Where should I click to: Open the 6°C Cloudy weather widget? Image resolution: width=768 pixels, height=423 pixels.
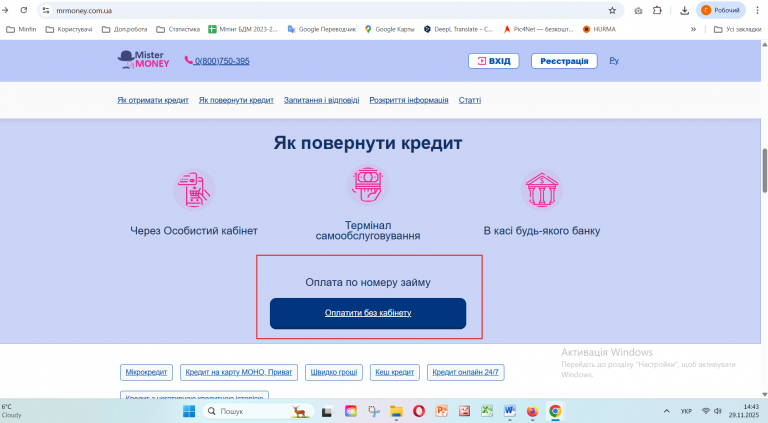tap(12, 411)
